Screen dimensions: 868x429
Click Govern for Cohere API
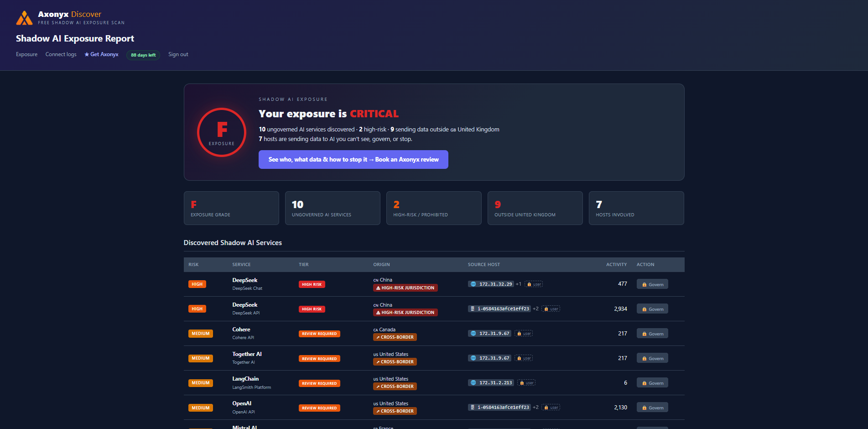tap(652, 333)
